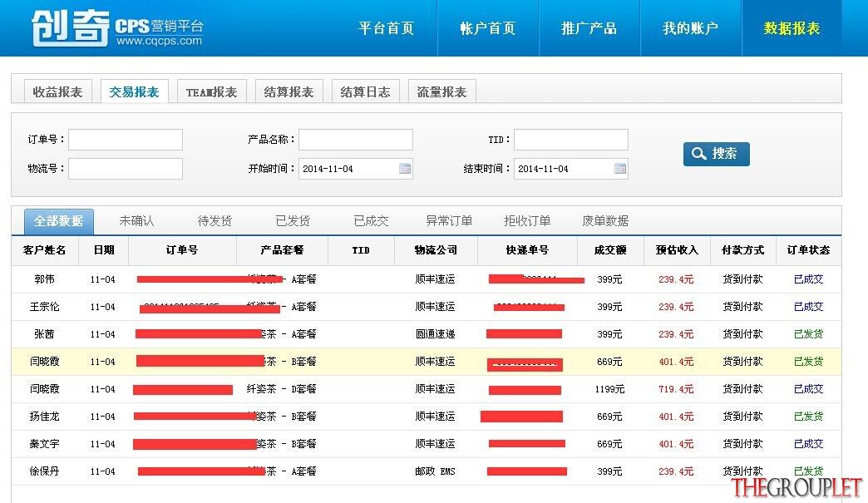The height and width of the screenshot is (503, 868).
Task: Click the 物流号 input field
Action: [x=126, y=169]
